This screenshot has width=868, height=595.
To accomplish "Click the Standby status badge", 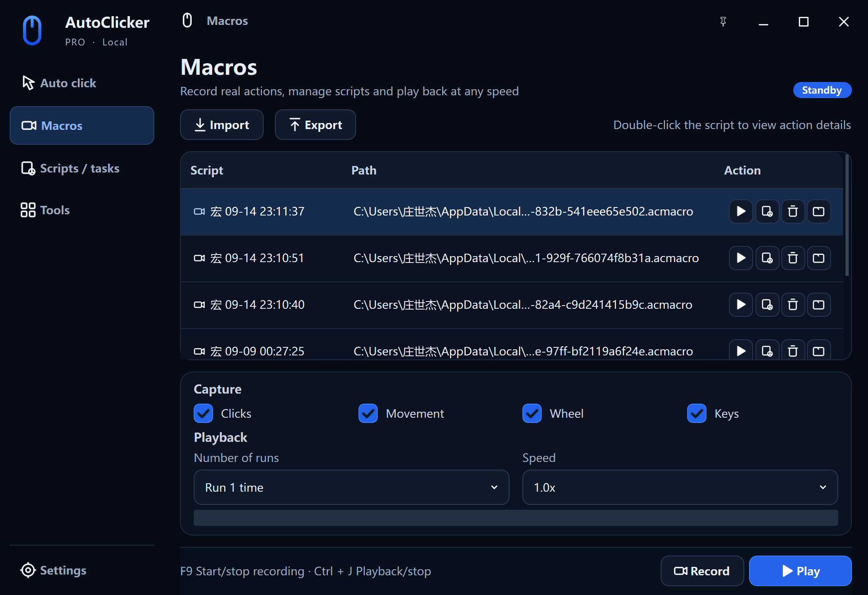I will [x=822, y=90].
